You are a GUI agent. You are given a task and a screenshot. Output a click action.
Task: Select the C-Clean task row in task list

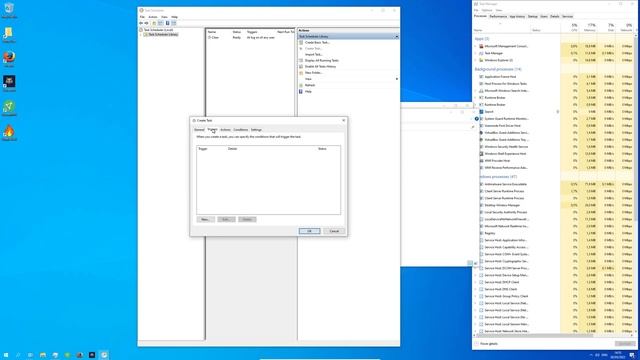pyautogui.click(x=250, y=38)
